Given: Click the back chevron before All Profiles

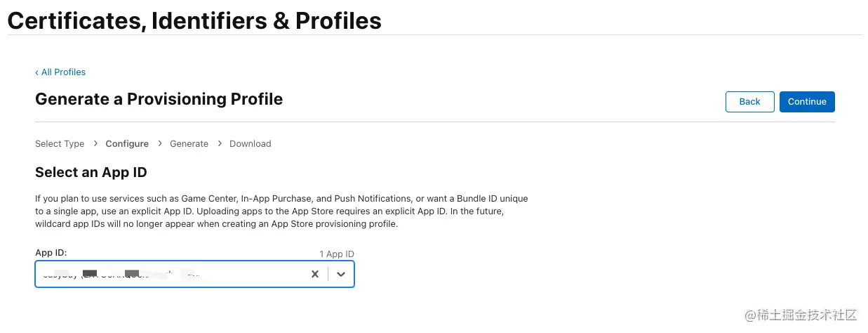Looking at the screenshot, I should click(37, 72).
